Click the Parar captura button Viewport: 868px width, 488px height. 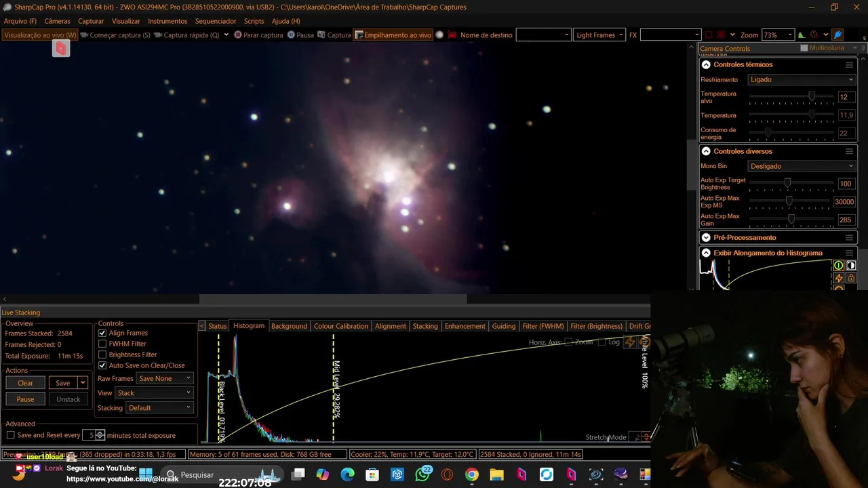point(258,35)
